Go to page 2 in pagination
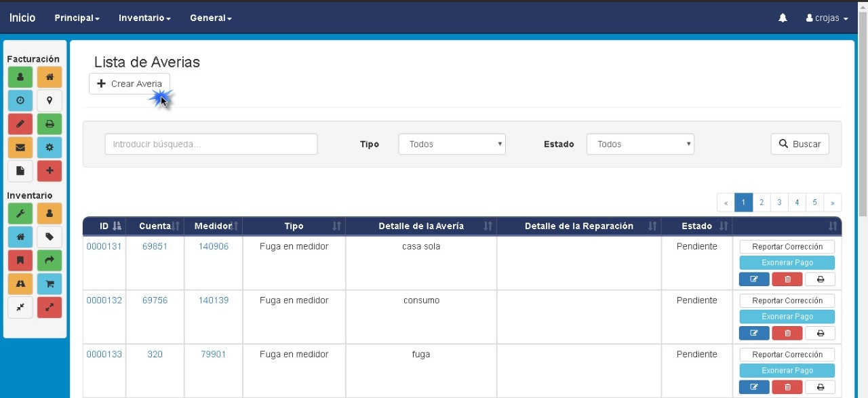Image resolution: width=868 pixels, height=398 pixels. click(762, 202)
